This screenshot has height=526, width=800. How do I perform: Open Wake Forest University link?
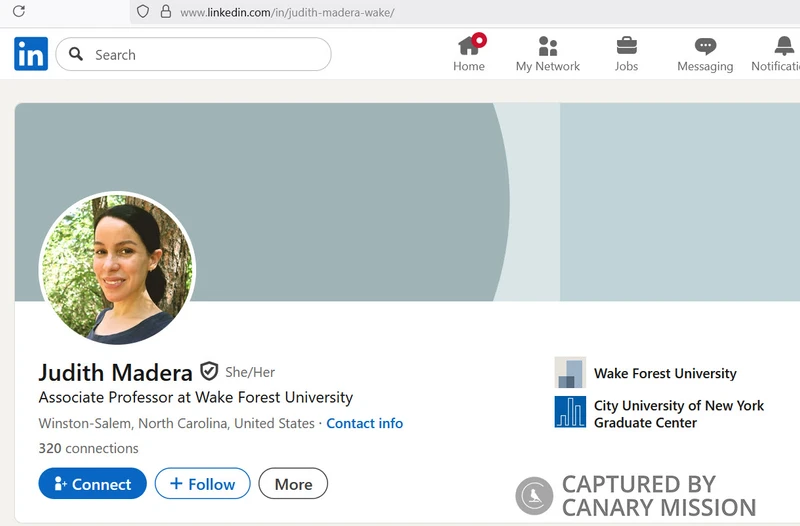665,373
